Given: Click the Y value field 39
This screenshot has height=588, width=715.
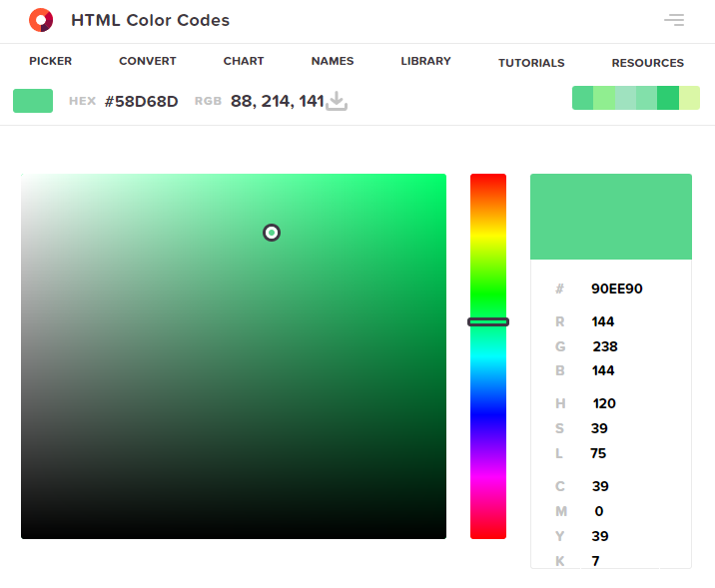Looking at the screenshot, I should [x=600, y=536].
